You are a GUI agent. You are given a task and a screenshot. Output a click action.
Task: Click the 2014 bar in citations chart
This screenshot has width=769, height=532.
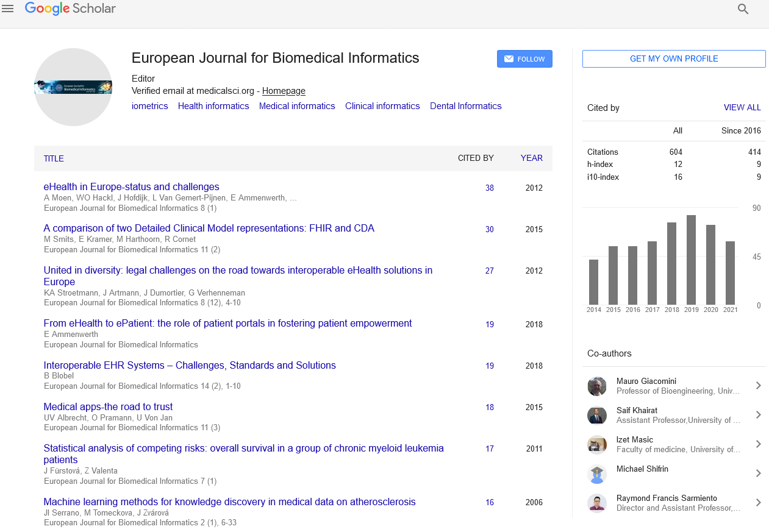[593, 282]
